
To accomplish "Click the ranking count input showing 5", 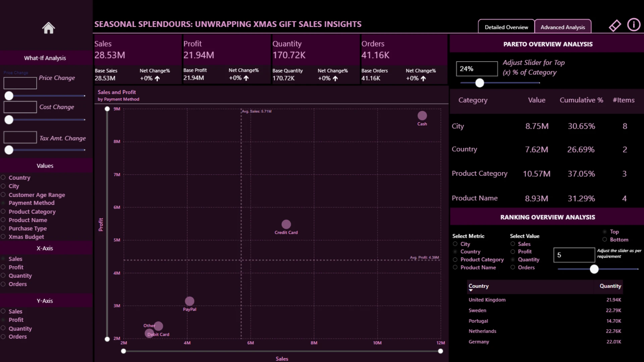I will coord(574,255).
